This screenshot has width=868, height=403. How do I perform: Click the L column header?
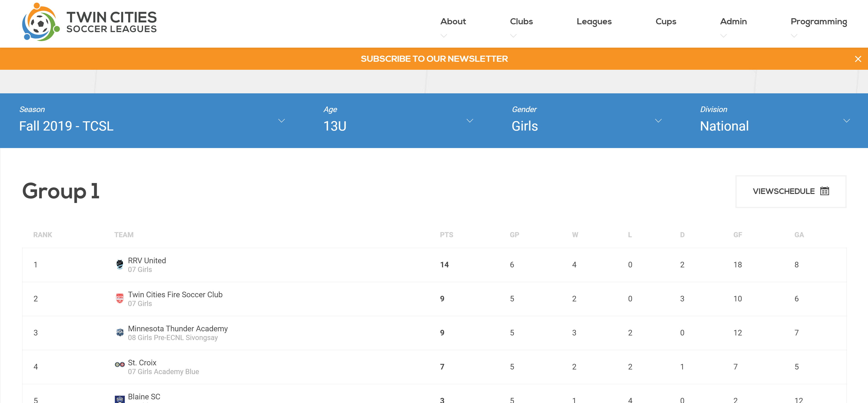tap(629, 235)
